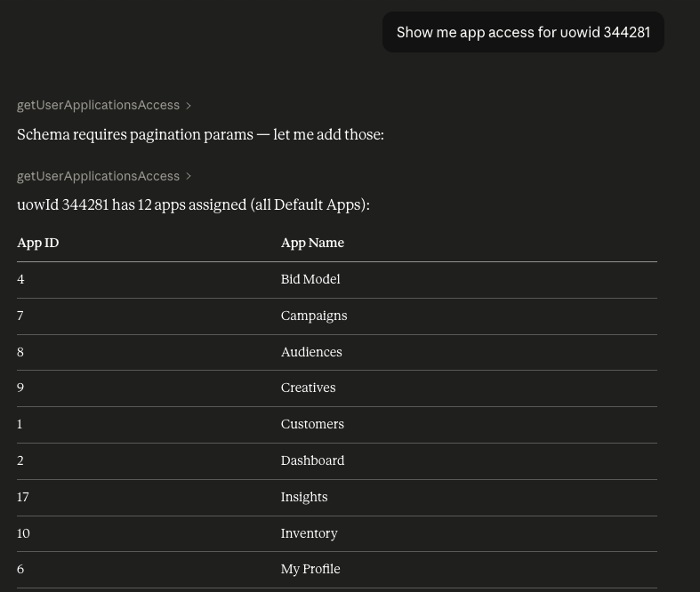700x592 pixels.
Task: Click App ID 2 in Dashboard row
Action: (x=20, y=460)
